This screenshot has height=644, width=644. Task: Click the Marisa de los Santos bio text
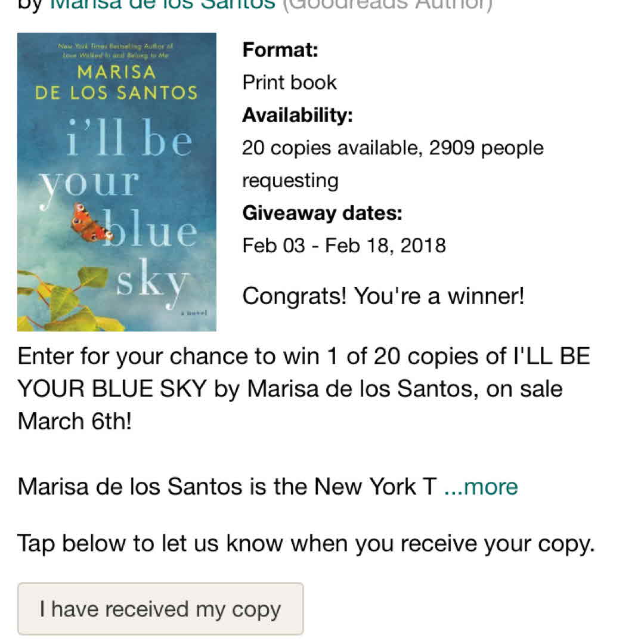pyautogui.click(x=227, y=487)
